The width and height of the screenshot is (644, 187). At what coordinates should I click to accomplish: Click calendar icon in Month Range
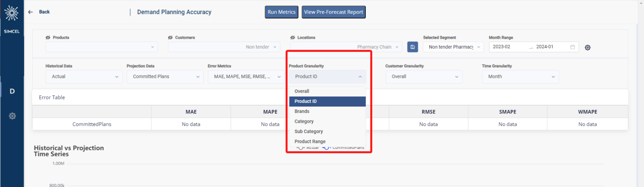[x=573, y=47]
